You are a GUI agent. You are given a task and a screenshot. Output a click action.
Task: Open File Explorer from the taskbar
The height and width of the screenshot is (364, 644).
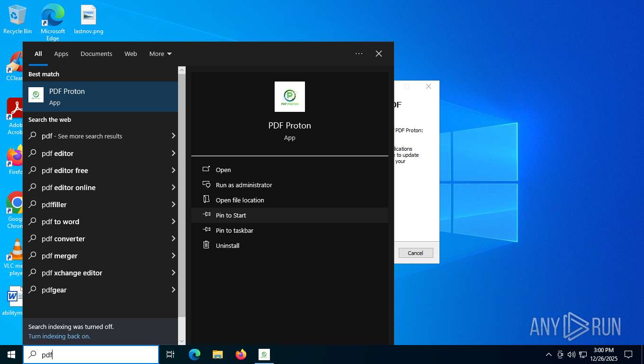click(x=218, y=355)
